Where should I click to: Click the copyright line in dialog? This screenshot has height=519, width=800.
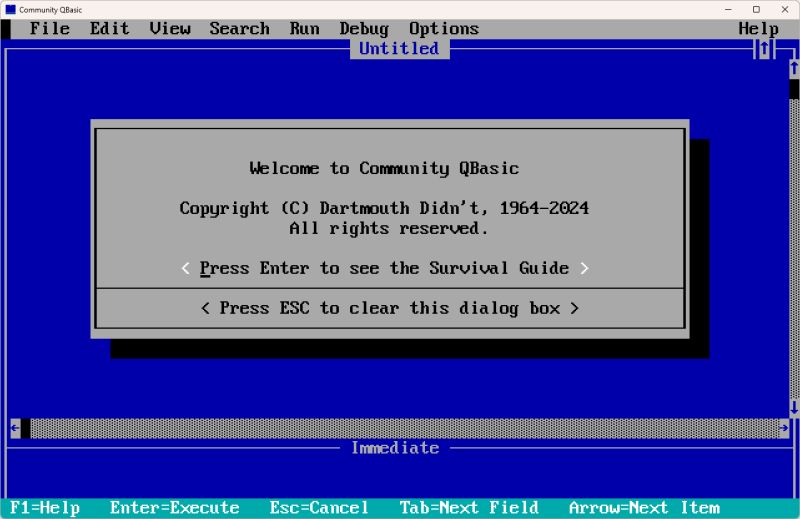pos(384,208)
